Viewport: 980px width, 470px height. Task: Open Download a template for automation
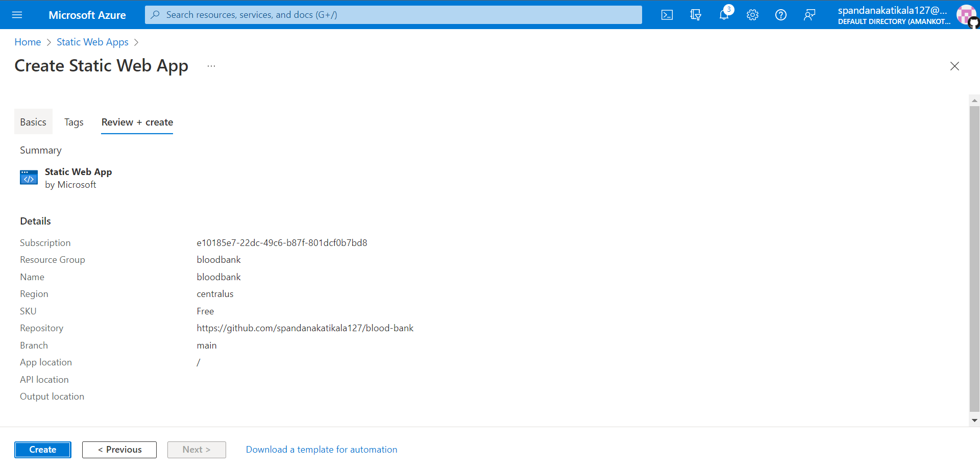click(322, 450)
